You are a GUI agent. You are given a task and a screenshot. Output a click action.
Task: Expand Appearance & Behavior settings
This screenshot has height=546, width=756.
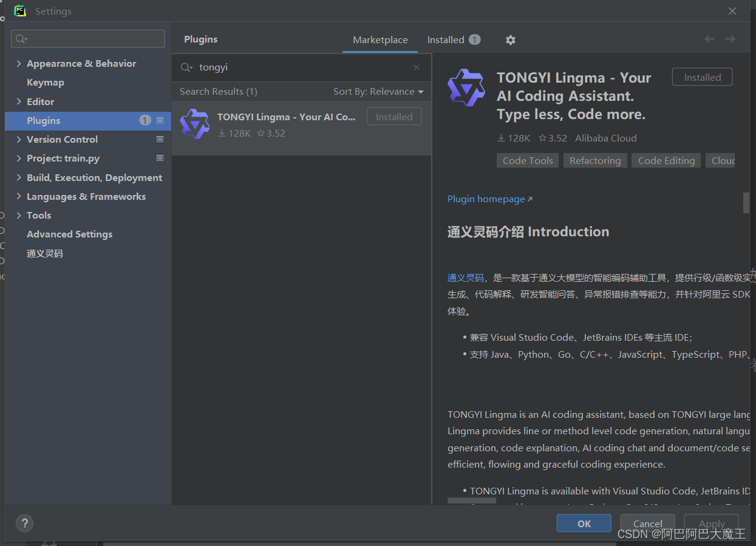[19, 63]
